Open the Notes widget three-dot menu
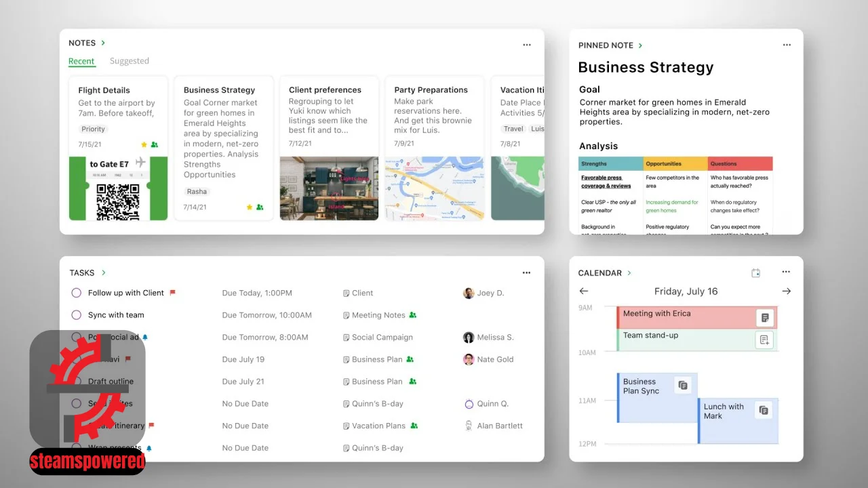Screen dimensions: 868x488 [527, 45]
